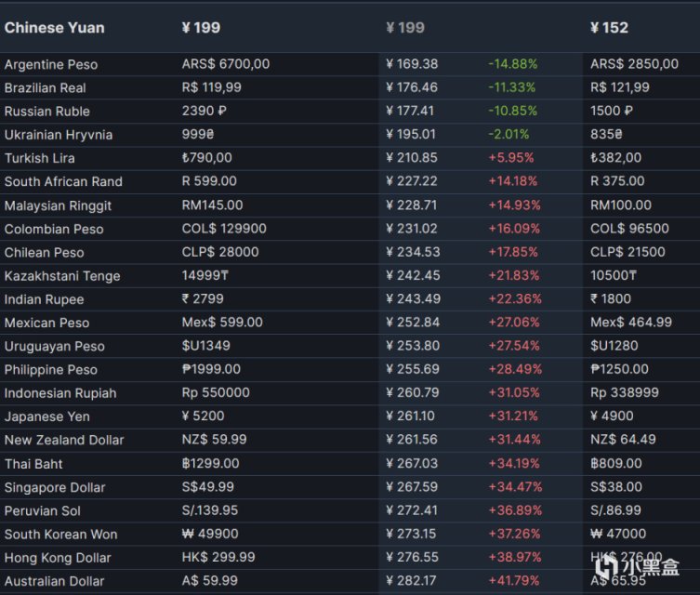700x595 pixels.
Task: Select Chilean Peso currency name
Action: click(x=45, y=253)
